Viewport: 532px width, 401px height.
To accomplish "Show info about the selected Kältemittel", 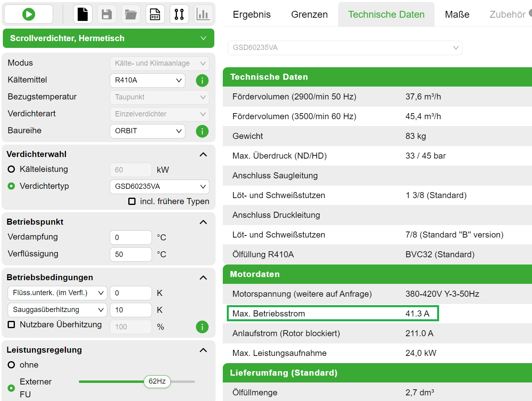I will pos(202,81).
